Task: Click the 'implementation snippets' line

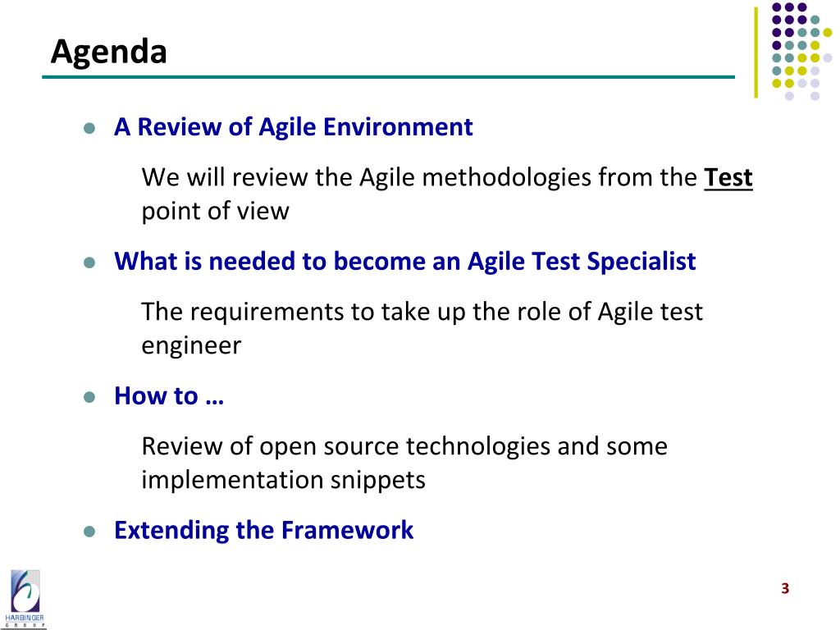Action: (283, 480)
